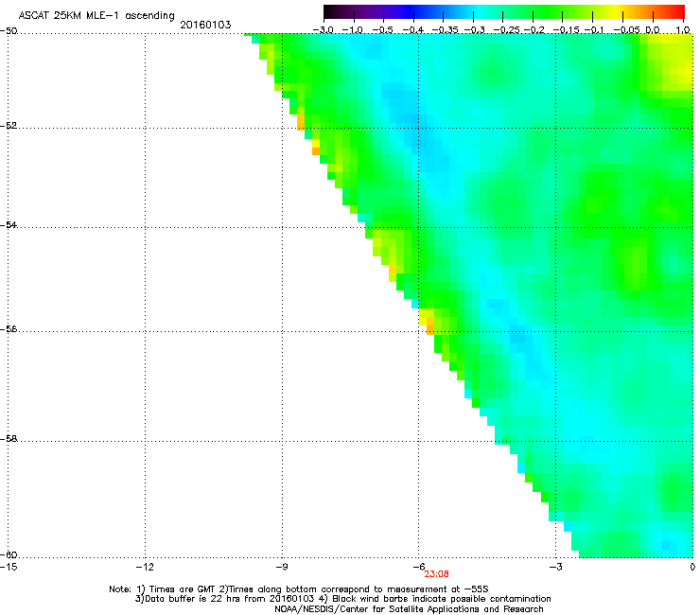Click the longitude label -6

tap(419, 567)
